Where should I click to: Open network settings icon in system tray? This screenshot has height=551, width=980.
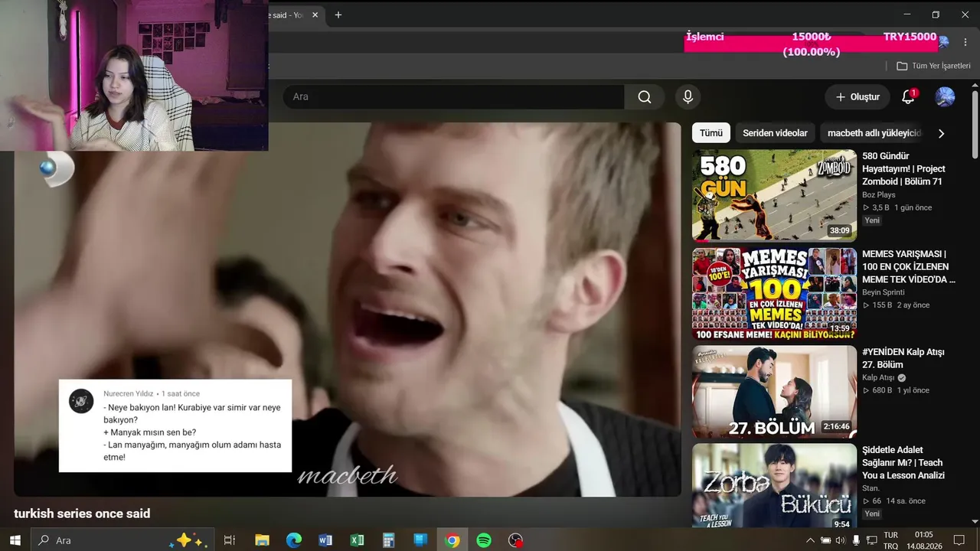(x=871, y=540)
